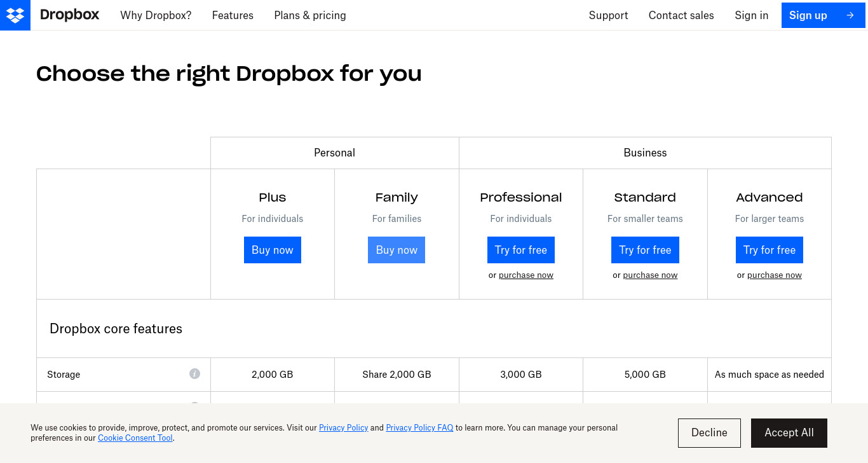Click the Advanced plan title

770,197
